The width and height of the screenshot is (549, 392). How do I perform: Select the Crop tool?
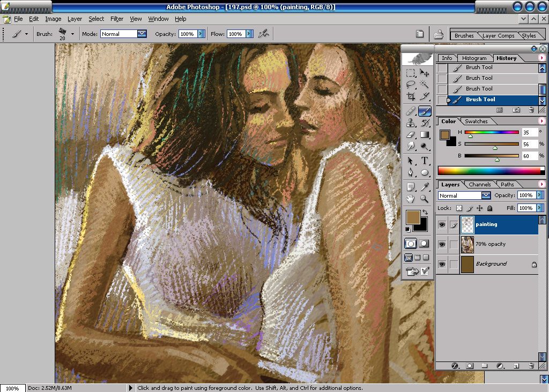point(411,96)
